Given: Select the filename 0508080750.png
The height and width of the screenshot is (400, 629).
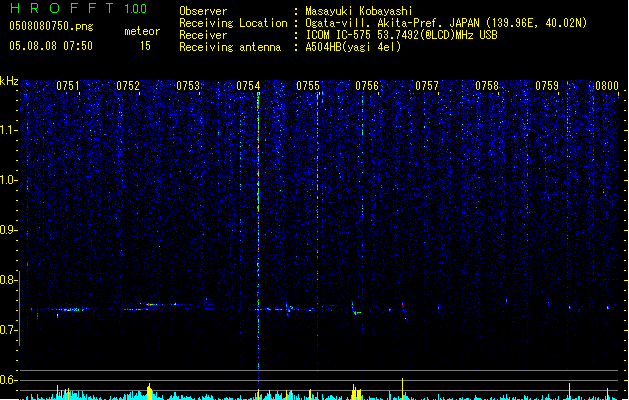Looking at the screenshot, I should pos(51,26).
